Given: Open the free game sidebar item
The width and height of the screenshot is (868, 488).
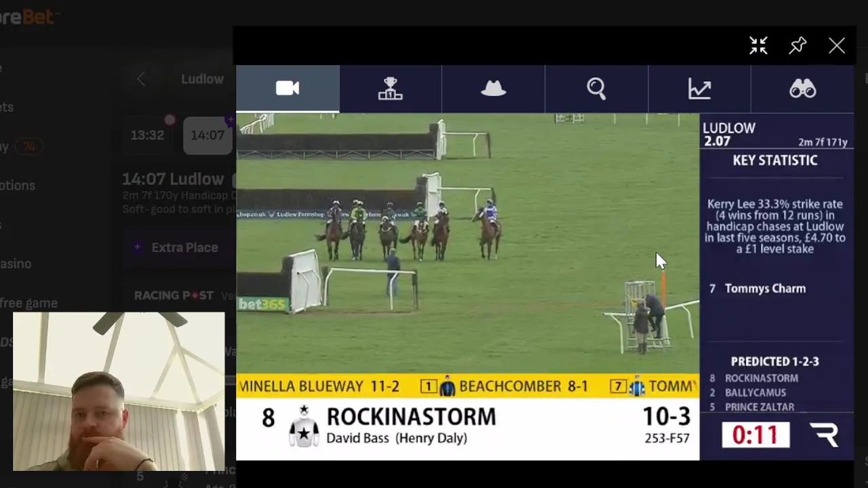Looking at the screenshot, I should pos(28,303).
